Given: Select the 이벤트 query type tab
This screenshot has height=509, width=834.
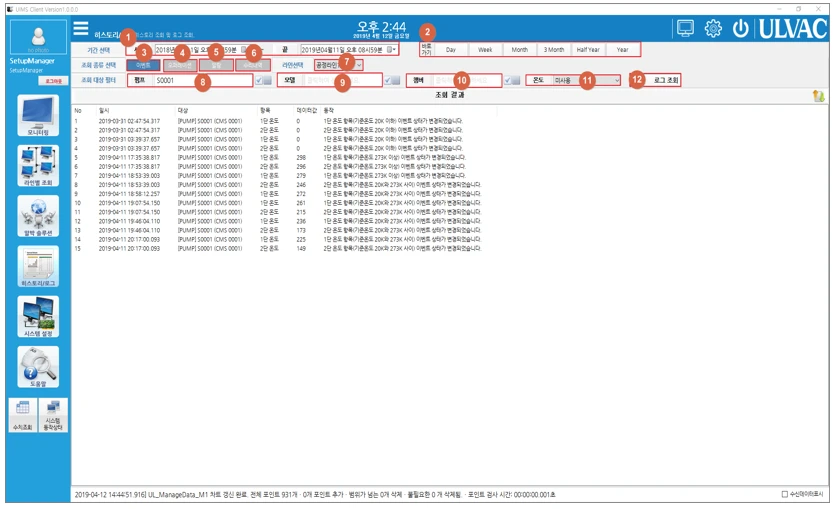Looking at the screenshot, I should pyautogui.click(x=144, y=65).
